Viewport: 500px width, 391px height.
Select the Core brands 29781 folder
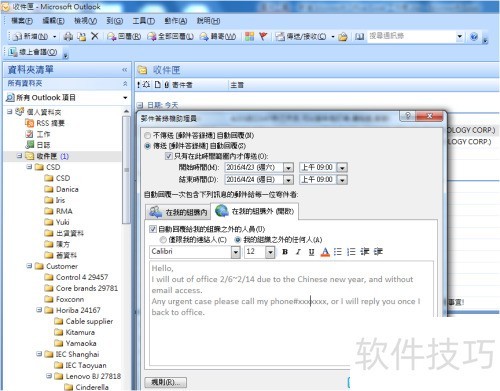[x=81, y=288]
